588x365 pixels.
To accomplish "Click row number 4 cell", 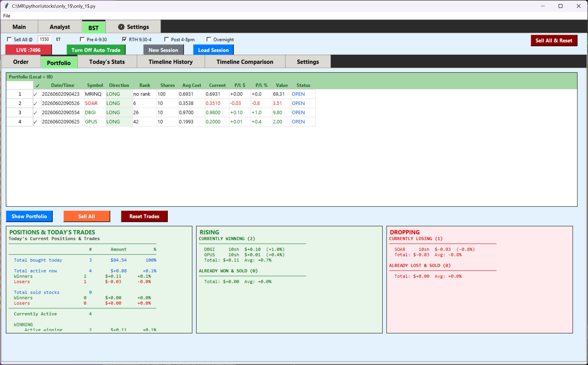I will [x=20, y=122].
